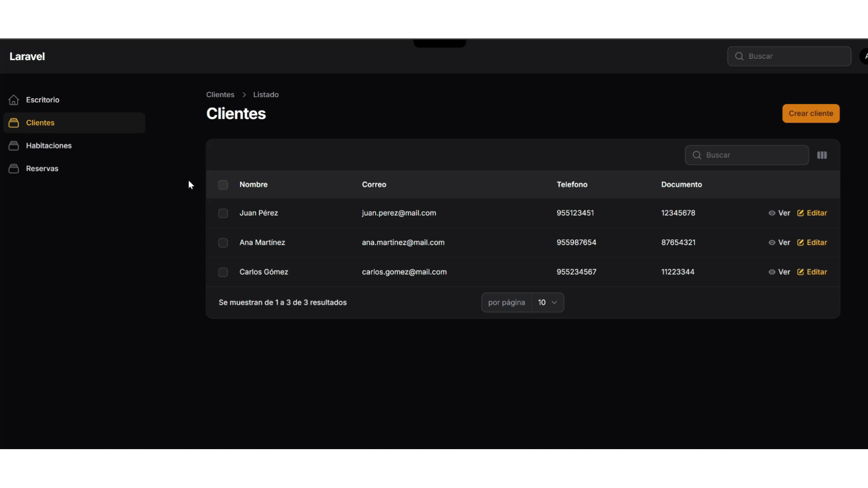Click the Clientes sidebar icon

click(x=14, y=123)
